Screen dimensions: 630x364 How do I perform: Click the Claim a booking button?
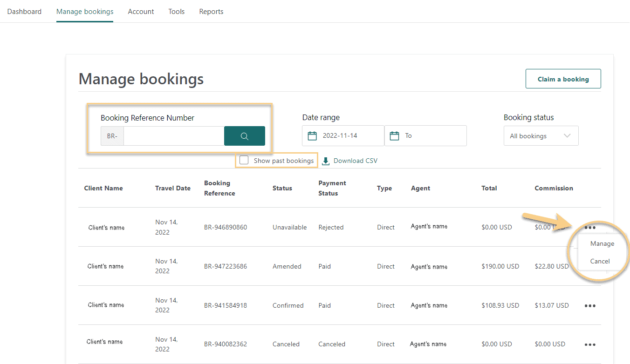pos(563,79)
